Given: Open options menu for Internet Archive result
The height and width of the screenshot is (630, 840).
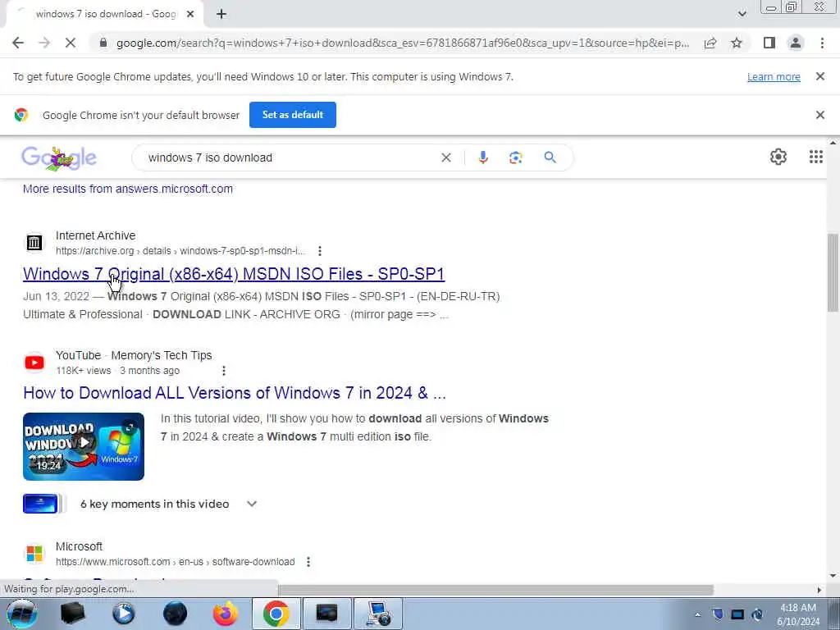Looking at the screenshot, I should (320, 251).
